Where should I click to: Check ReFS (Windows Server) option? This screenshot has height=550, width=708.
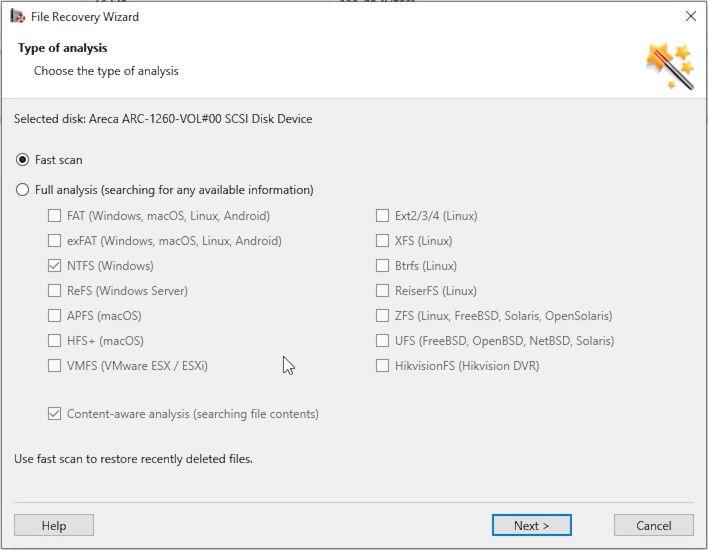click(55, 290)
